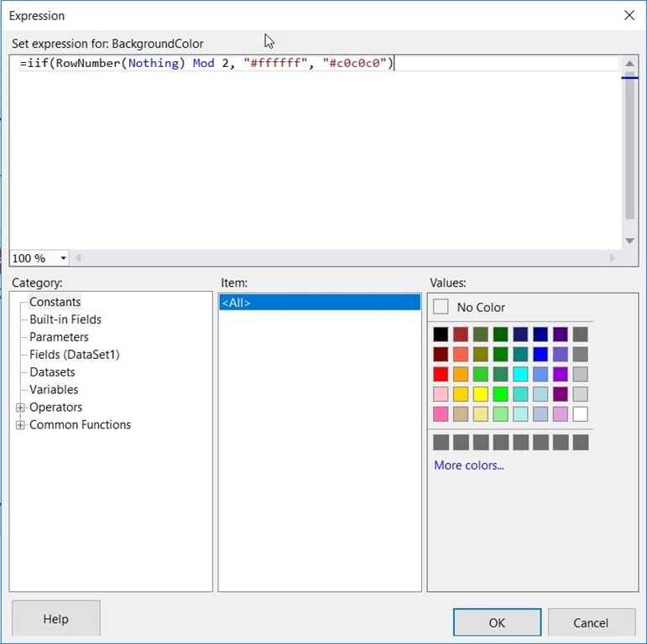
Task: Click the "#c0c0c0" string in expression
Action: point(355,63)
